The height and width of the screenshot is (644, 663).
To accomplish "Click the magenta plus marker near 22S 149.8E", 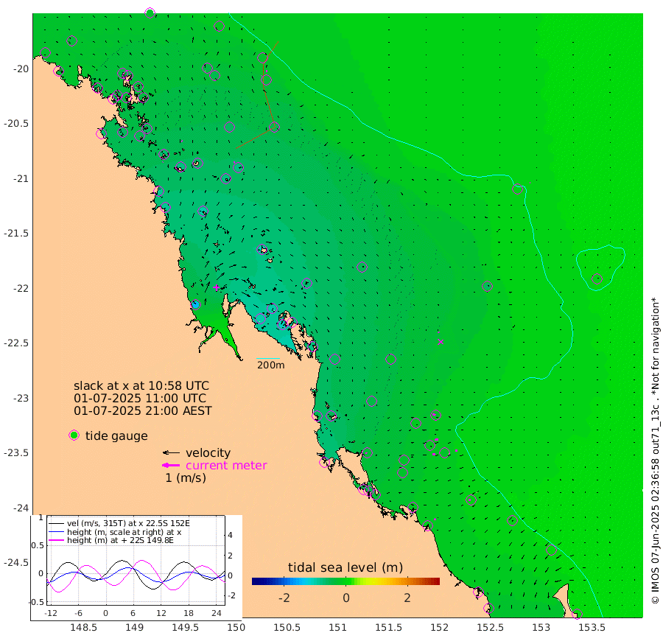I will [x=217, y=288].
